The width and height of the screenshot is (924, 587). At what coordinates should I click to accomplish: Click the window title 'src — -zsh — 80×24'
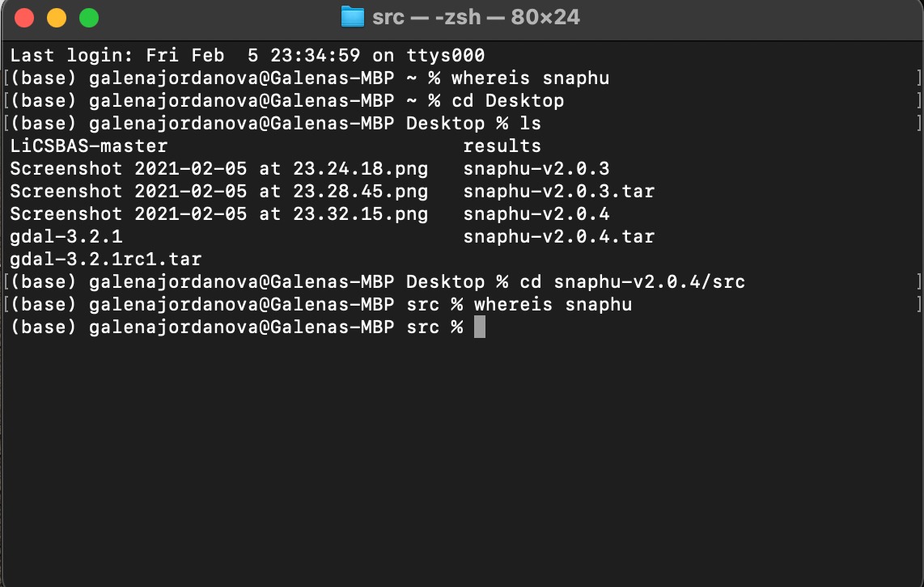(476, 17)
